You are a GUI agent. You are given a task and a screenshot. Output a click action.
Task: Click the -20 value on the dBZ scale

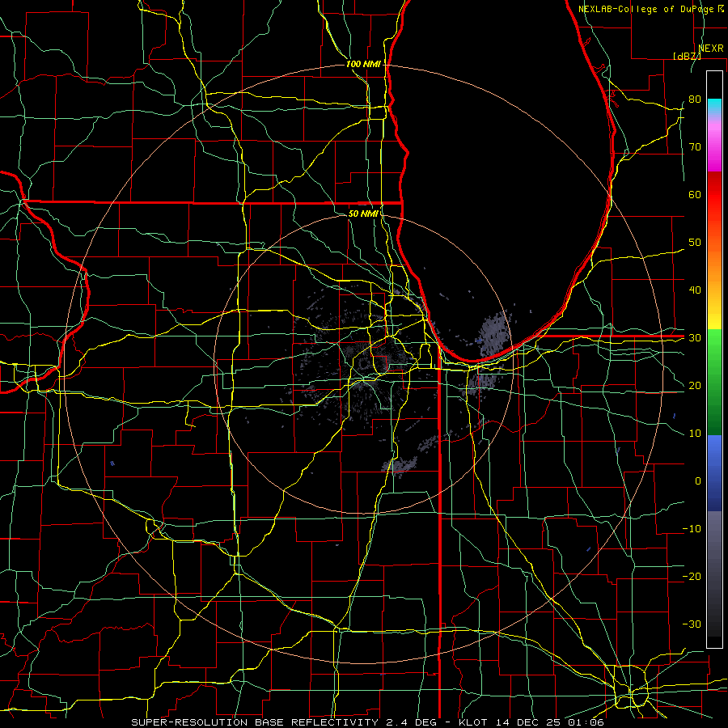(x=692, y=577)
